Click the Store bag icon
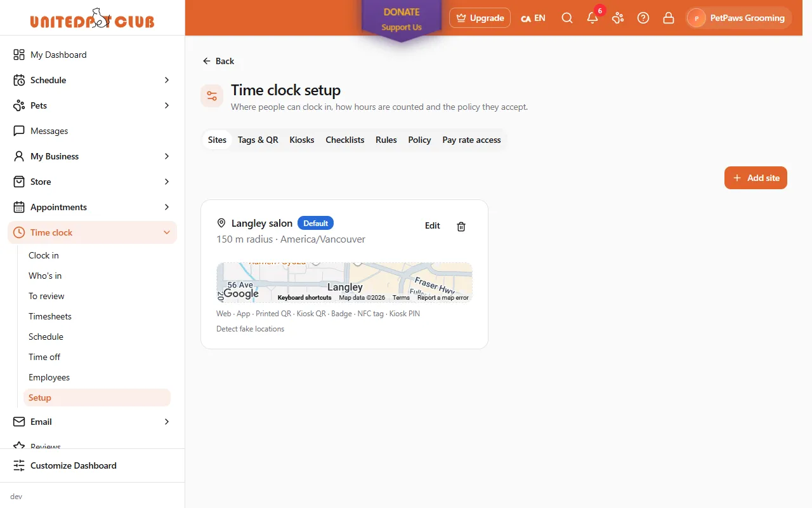This screenshot has width=812, height=508. coord(19,182)
